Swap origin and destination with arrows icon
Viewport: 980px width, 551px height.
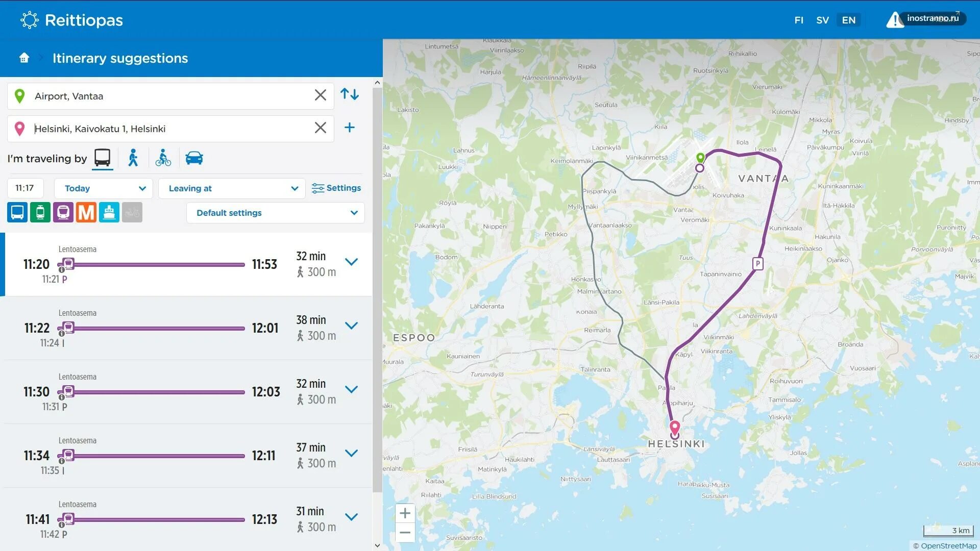click(350, 94)
